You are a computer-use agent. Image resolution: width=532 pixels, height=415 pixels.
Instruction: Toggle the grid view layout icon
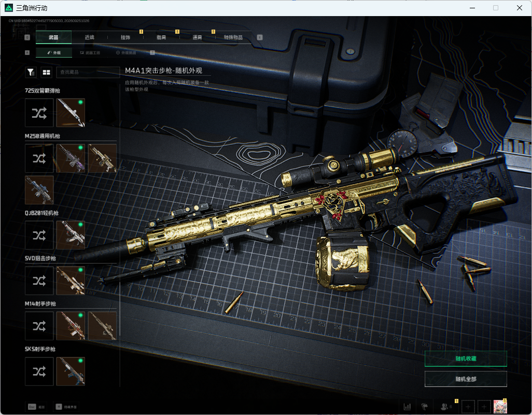pyautogui.click(x=47, y=72)
